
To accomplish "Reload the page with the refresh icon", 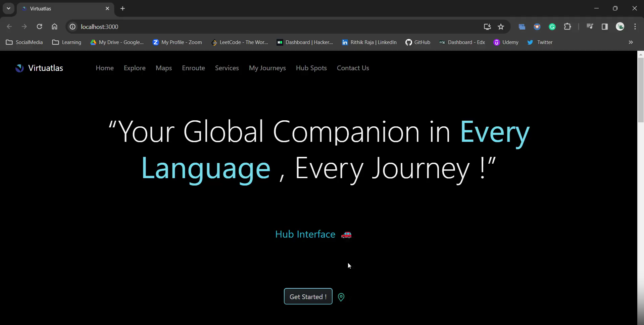I will [x=39, y=27].
